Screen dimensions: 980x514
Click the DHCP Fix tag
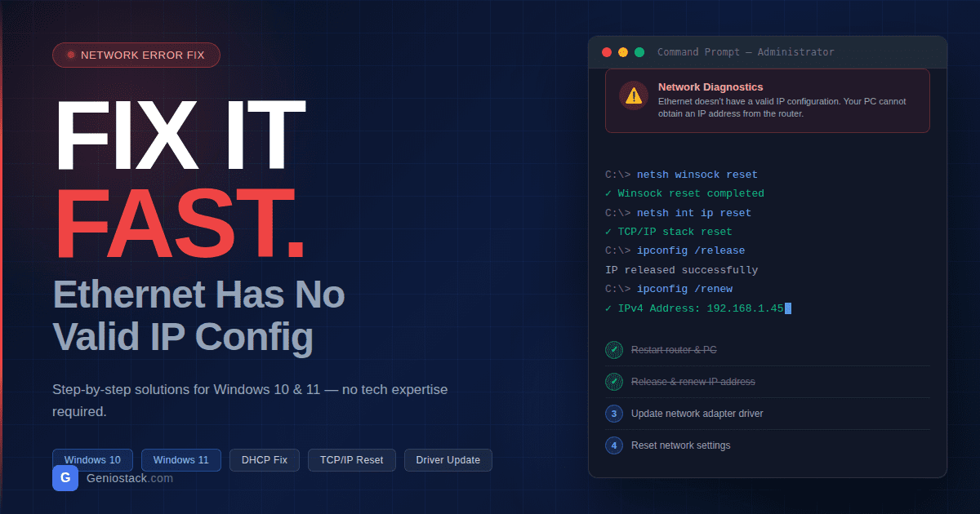(264, 460)
